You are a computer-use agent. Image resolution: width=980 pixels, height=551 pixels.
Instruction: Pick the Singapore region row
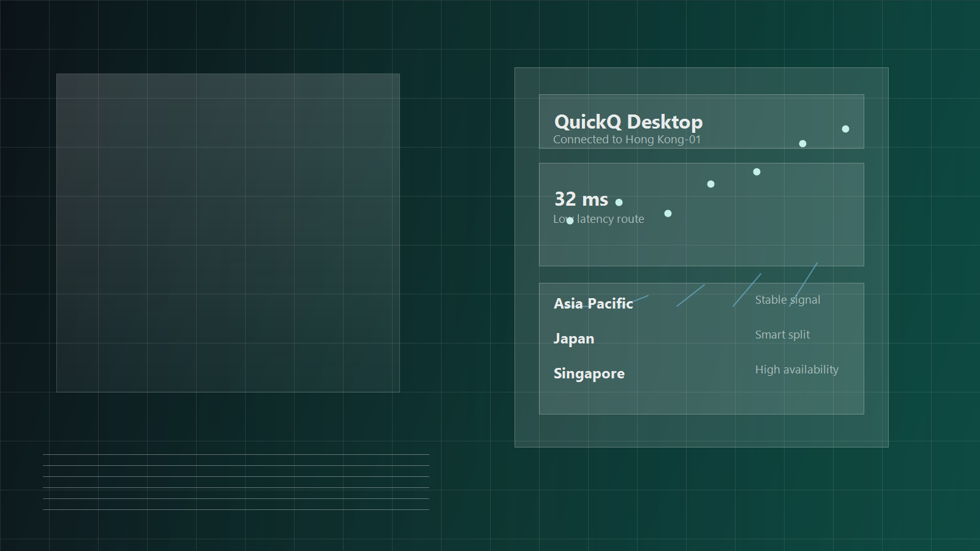click(589, 374)
